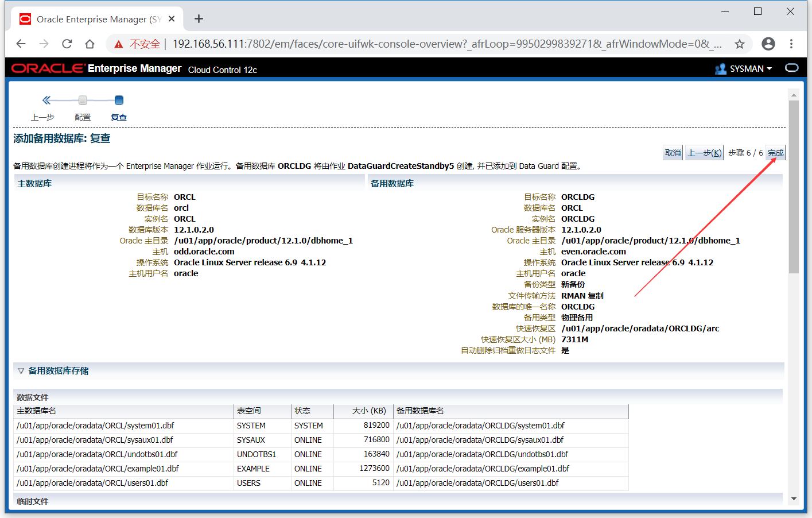Select the 复查 train step marker
812x518 pixels.
click(x=119, y=100)
